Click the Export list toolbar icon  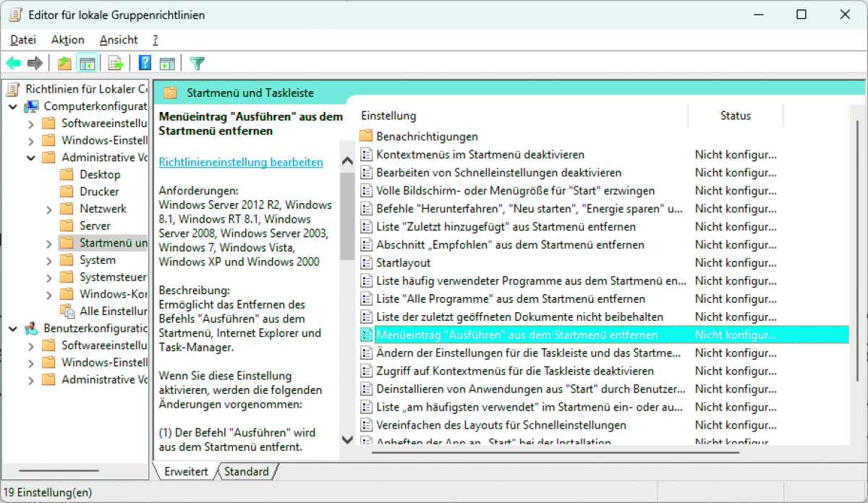pyautogui.click(x=116, y=63)
